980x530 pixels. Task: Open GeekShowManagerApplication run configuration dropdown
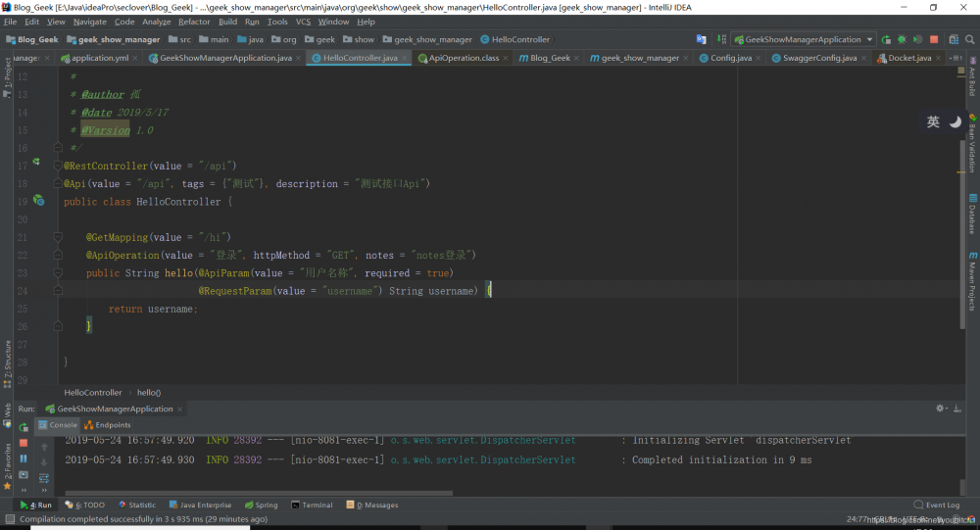(802, 40)
